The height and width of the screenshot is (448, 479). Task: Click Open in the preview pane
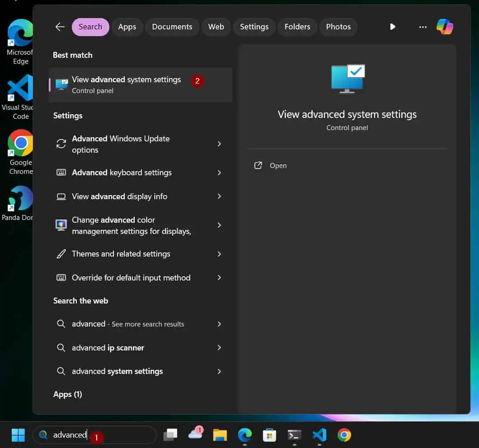click(278, 166)
